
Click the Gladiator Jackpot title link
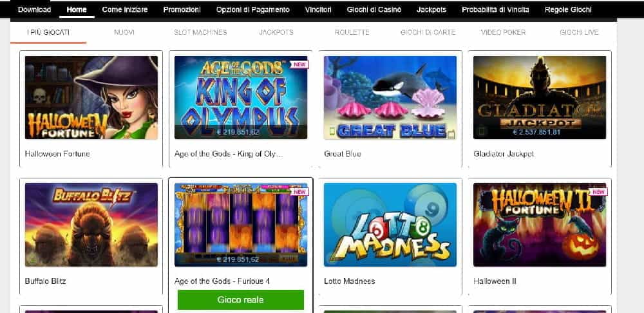pos(504,154)
